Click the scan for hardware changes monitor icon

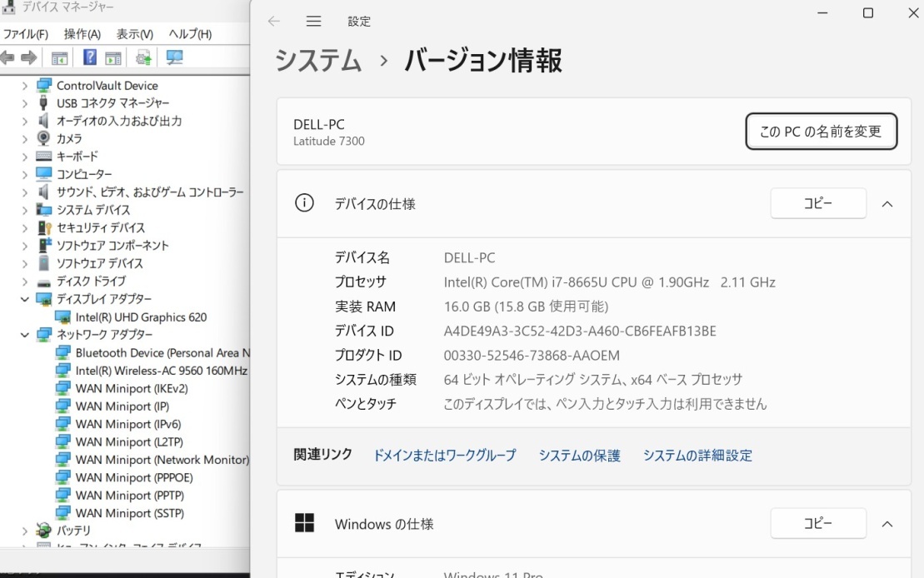click(x=174, y=57)
